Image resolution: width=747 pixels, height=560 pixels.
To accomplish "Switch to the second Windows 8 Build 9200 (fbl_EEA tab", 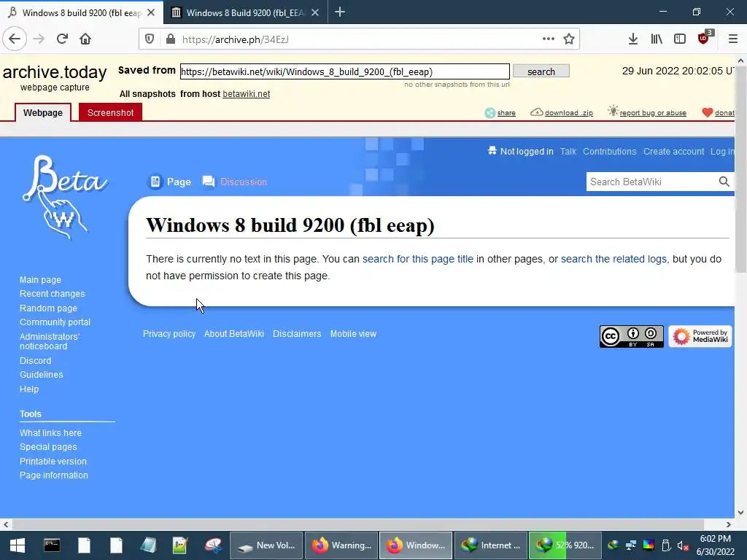I will 245,12.
